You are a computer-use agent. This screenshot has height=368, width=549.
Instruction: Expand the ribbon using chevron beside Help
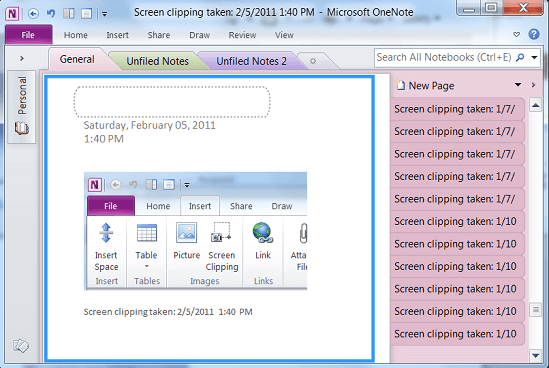coord(516,34)
